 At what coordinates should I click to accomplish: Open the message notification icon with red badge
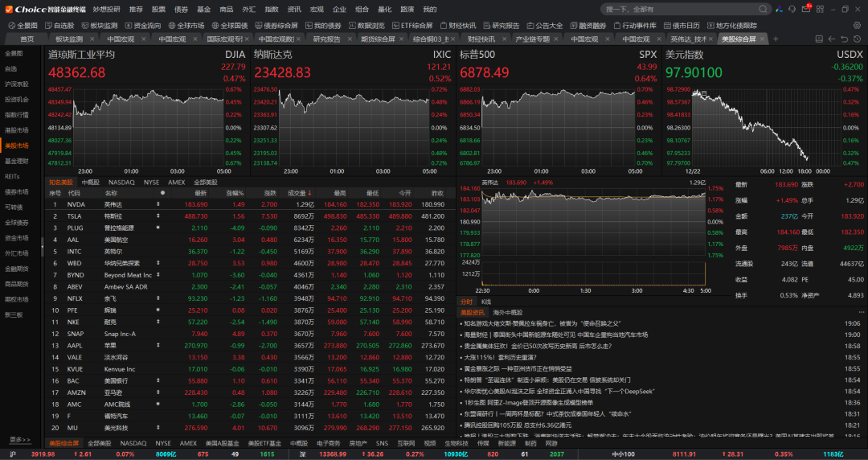click(805, 9)
